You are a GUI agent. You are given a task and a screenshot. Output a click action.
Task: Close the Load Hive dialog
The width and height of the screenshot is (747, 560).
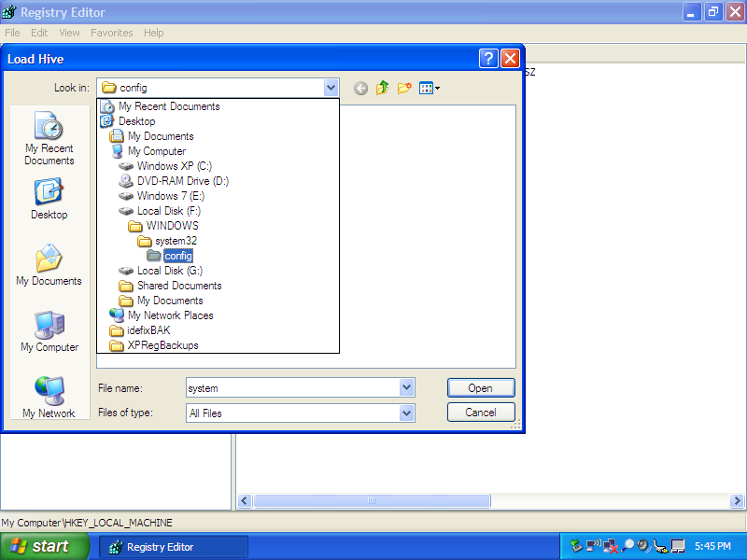tap(510, 59)
